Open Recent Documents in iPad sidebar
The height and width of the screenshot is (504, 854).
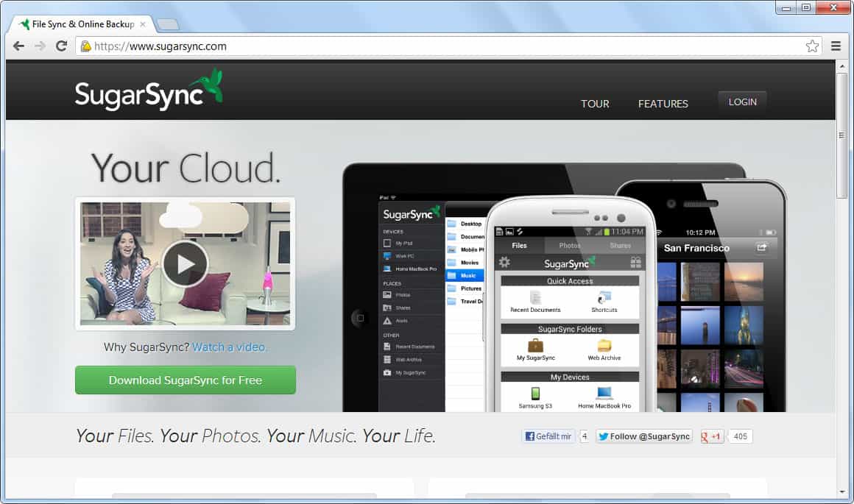click(x=412, y=347)
